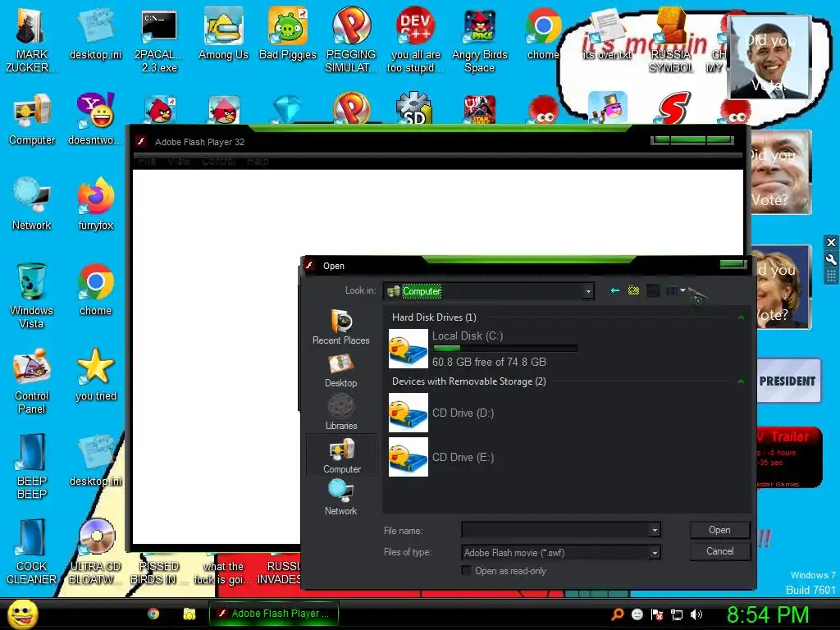Select Computer in the Open dialog sidebar
This screenshot has height=630, width=840.
click(x=341, y=455)
